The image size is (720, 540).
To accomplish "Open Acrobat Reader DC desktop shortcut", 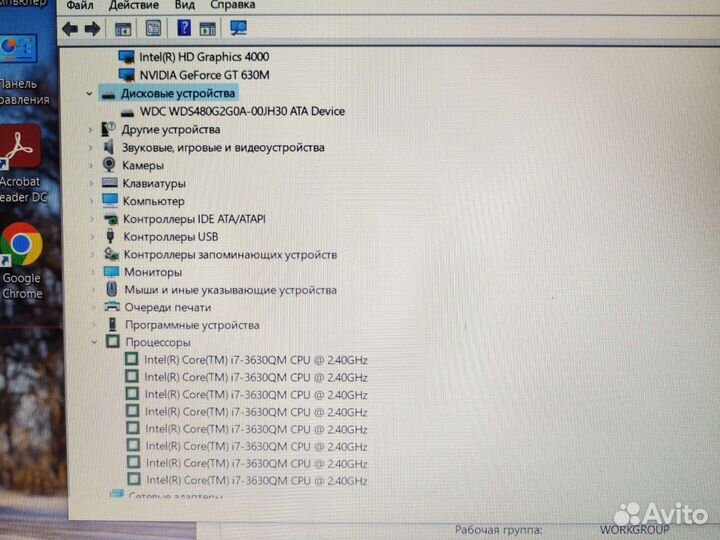I will tap(22, 163).
